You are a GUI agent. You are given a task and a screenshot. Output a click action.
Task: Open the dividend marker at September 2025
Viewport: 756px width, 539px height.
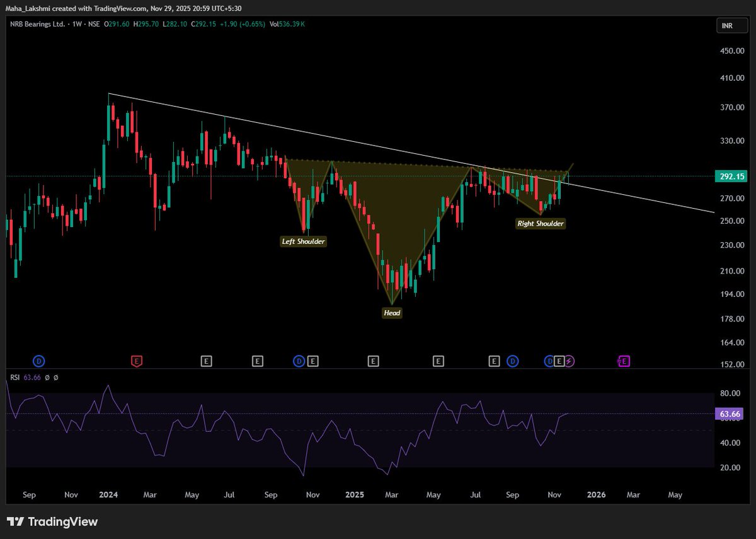(513, 361)
